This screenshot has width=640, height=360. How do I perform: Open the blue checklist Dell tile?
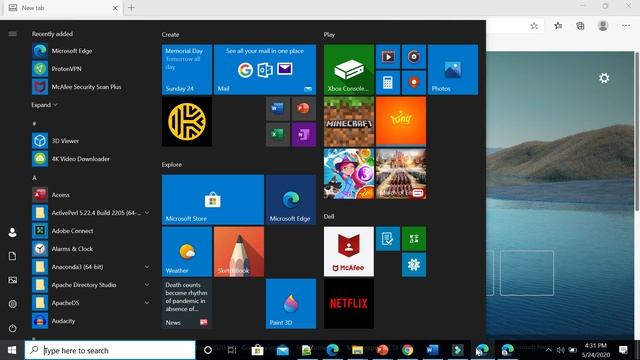(x=388, y=239)
